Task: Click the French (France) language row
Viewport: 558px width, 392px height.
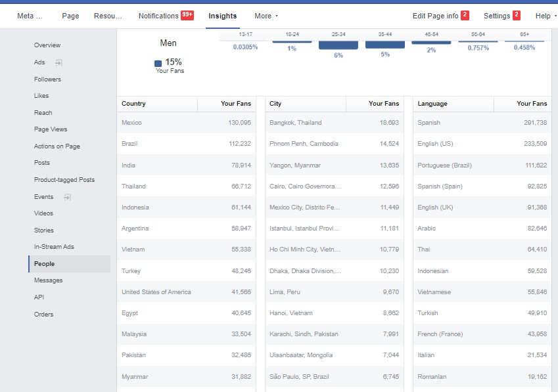Action: click(482, 334)
